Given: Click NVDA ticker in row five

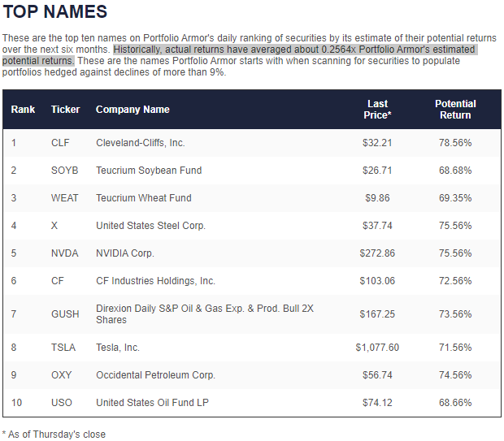Looking at the screenshot, I should (64, 253).
